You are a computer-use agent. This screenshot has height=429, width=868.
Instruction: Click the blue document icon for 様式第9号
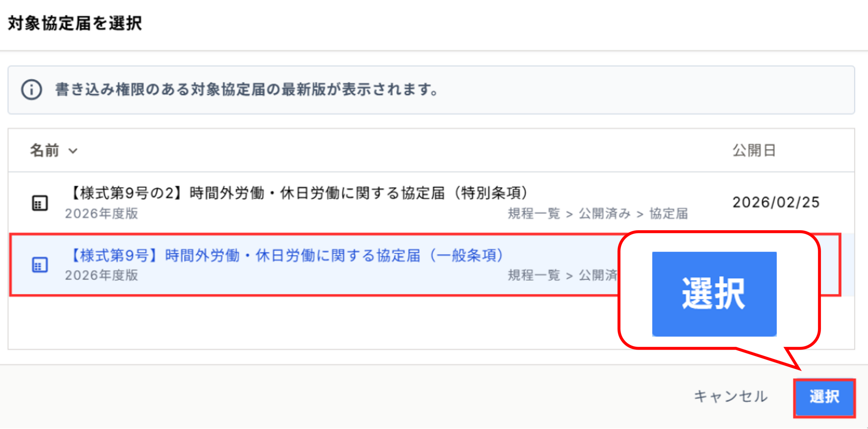point(40,265)
